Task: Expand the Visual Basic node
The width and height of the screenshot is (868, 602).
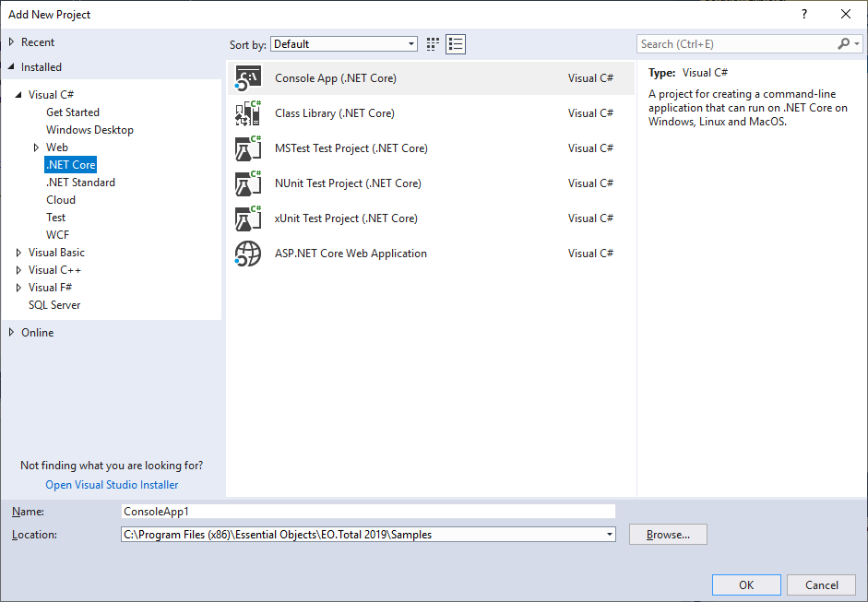Action: point(18,253)
